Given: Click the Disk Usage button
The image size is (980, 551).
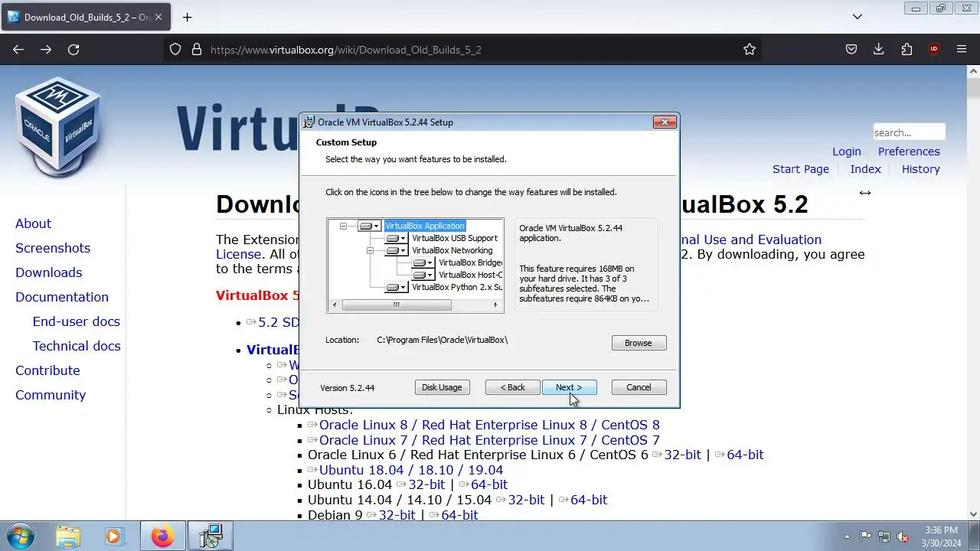Looking at the screenshot, I should pos(442,387).
